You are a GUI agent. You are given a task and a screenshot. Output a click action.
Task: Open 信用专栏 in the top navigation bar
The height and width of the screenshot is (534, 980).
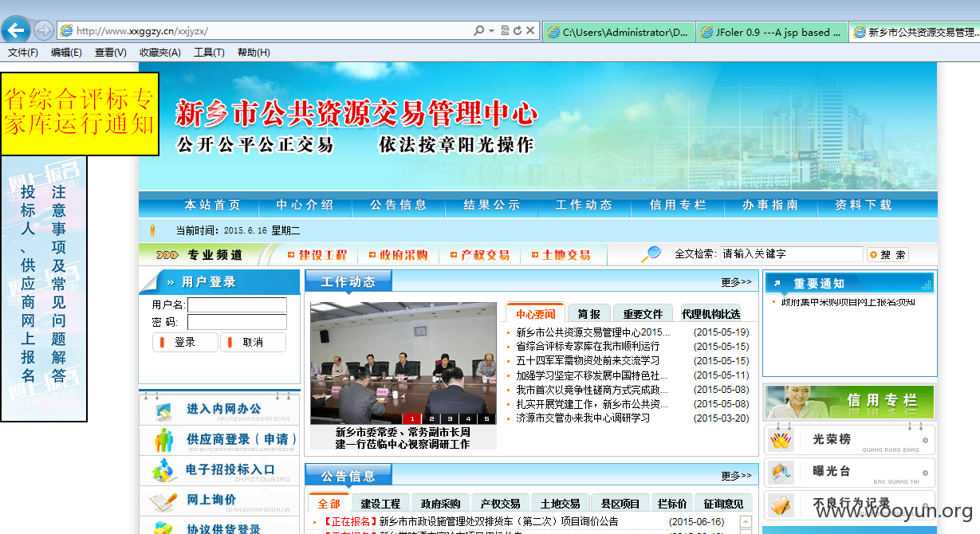tap(678, 205)
